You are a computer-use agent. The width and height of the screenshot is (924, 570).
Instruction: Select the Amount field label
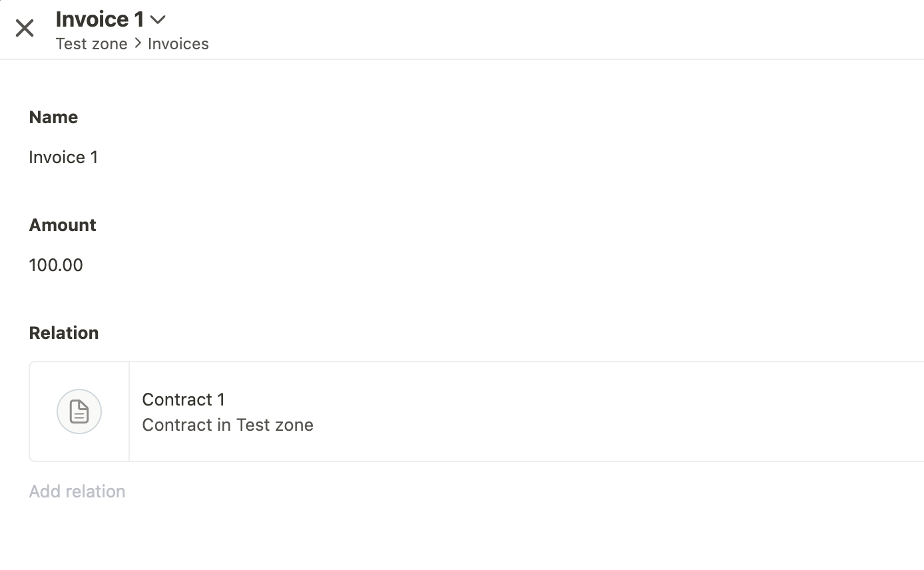point(63,225)
